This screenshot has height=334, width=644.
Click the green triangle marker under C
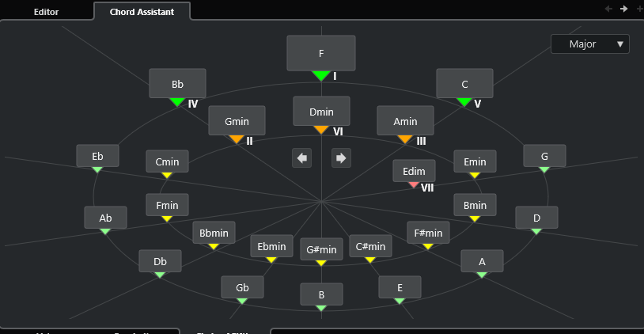(464, 102)
